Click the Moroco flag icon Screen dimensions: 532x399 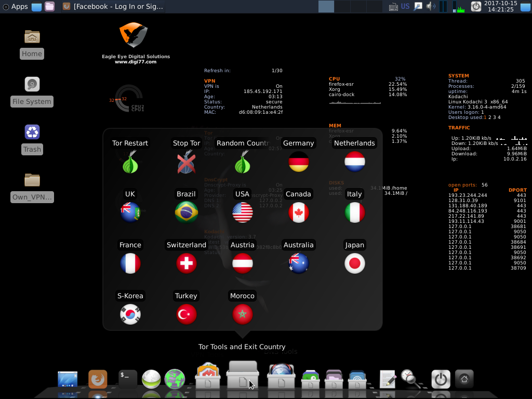point(242,314)
